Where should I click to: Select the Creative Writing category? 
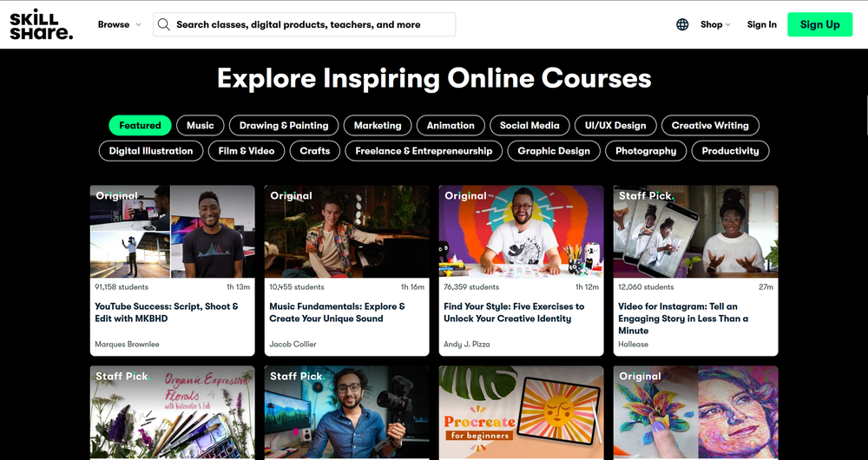[x=710, y=126]
